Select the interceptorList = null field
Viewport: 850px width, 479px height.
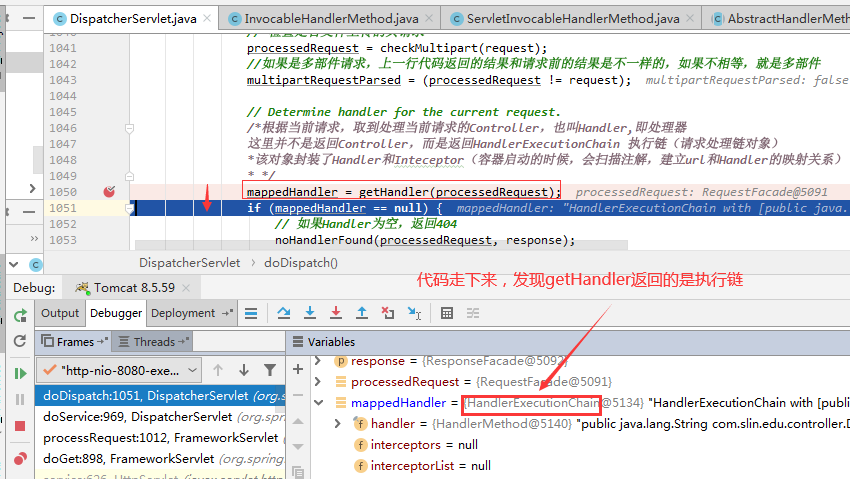(423, 466)
